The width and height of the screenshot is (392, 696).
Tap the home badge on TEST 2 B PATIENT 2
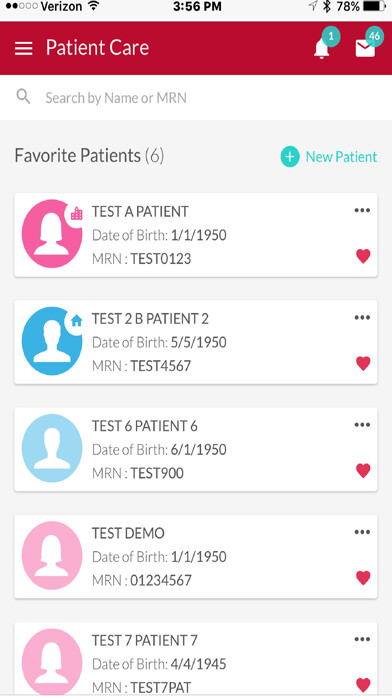[x=77, y=320]
